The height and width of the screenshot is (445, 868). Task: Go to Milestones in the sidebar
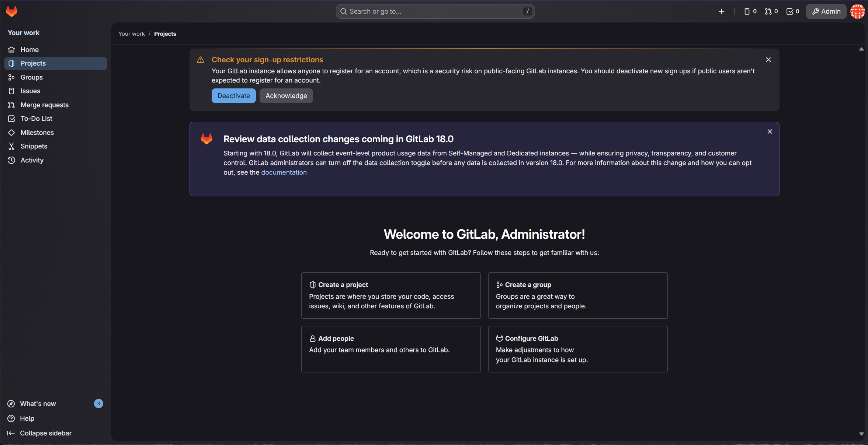(x=37, y=133)
